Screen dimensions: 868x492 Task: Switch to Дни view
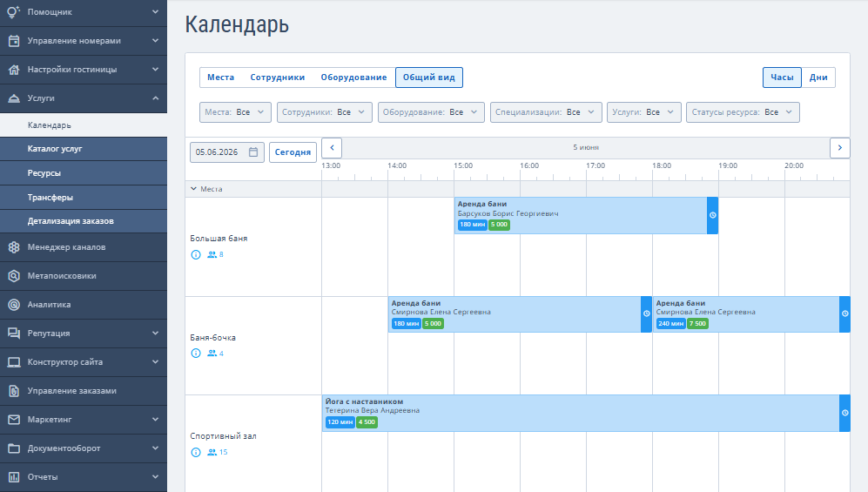coord(818,78)
